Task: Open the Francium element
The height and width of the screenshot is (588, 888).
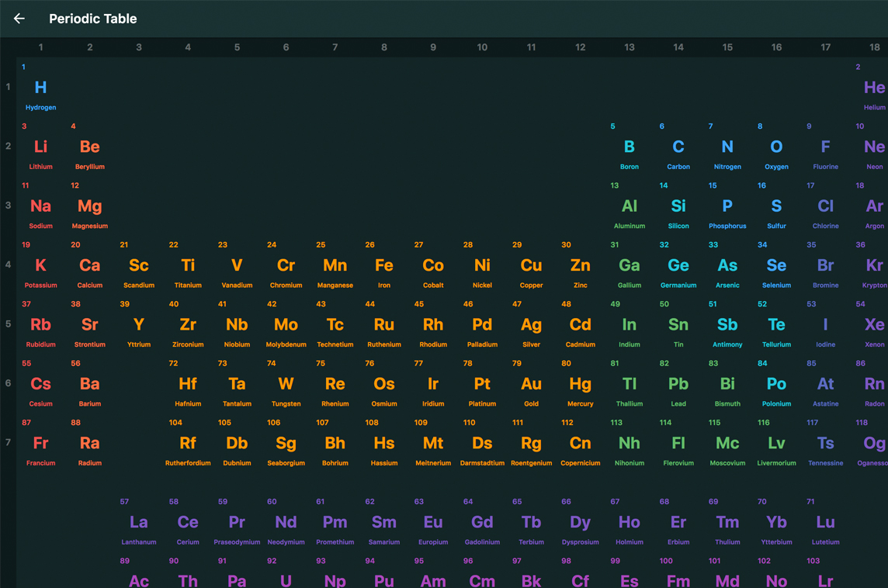Action: pyautogui.click(x=41, y=444)
